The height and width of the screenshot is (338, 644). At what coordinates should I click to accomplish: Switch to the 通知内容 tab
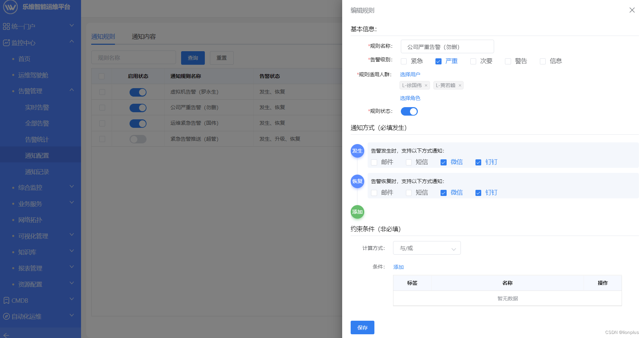click(144, 37)
